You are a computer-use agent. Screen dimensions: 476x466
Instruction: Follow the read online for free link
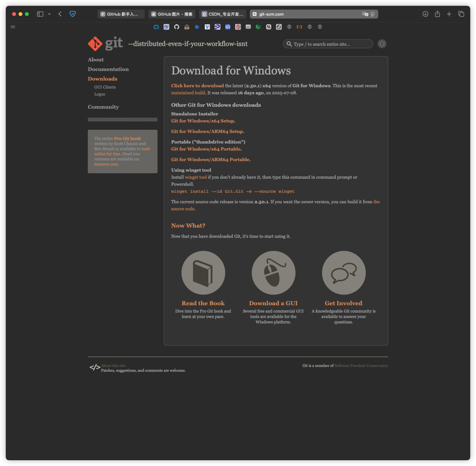(x=122, y=151)
